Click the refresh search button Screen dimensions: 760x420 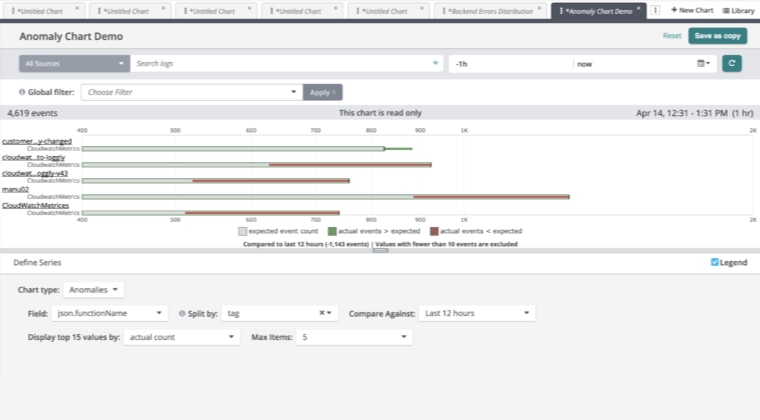click(x=732, y=63)
